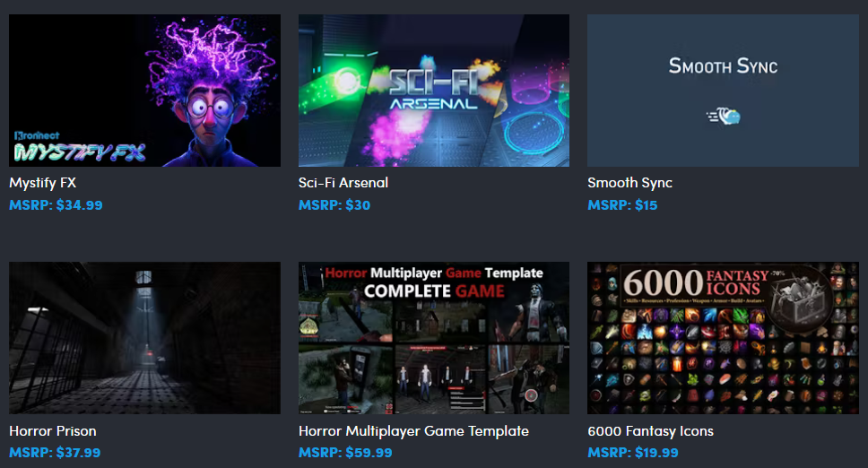Screen dimensions: 868x468
Task: Open the 6000 Fantasy Icons thumbnail
Action: tap(723, 337)
